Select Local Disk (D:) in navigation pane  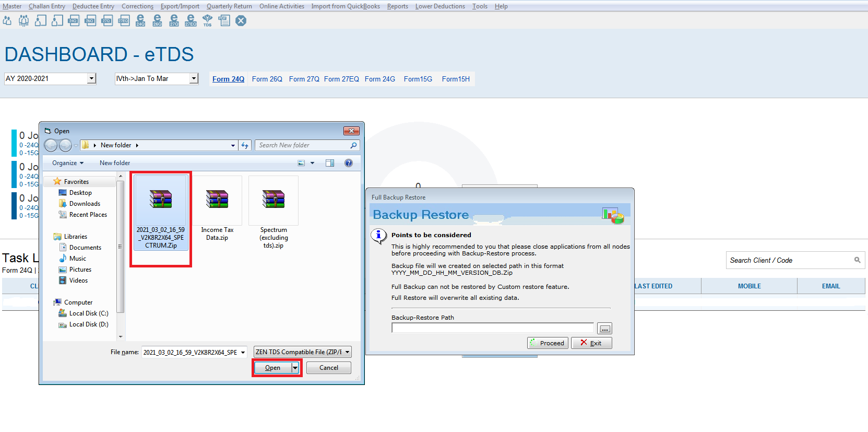pyautogui.click(x=84, y=324)
